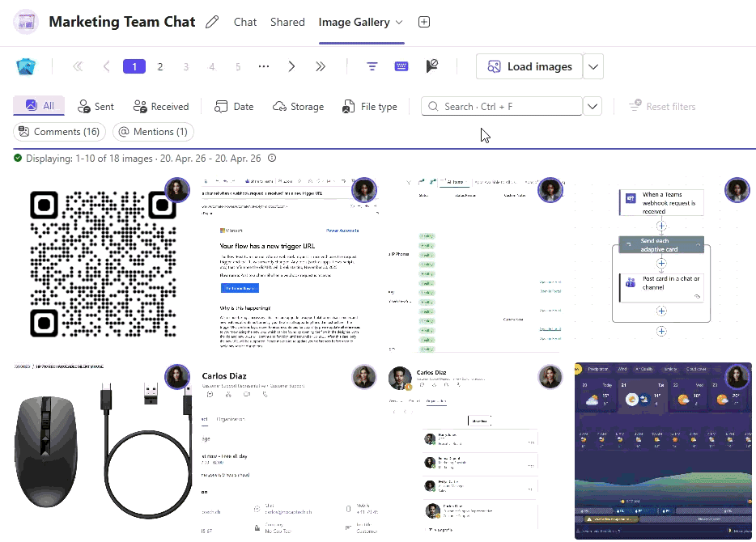
Task: Click the Marketing Team Chat avatar icon
Action: tap(26, 22)
